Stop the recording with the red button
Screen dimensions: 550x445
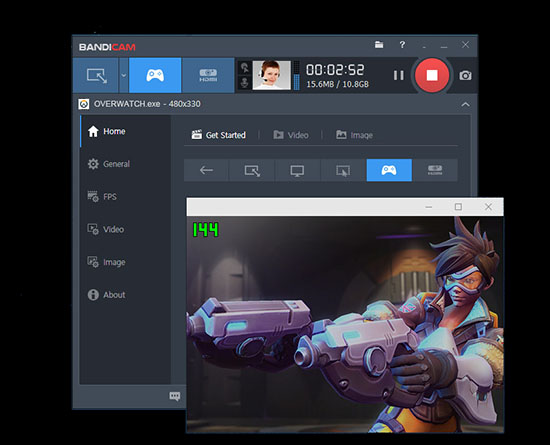tap(432, 75)
